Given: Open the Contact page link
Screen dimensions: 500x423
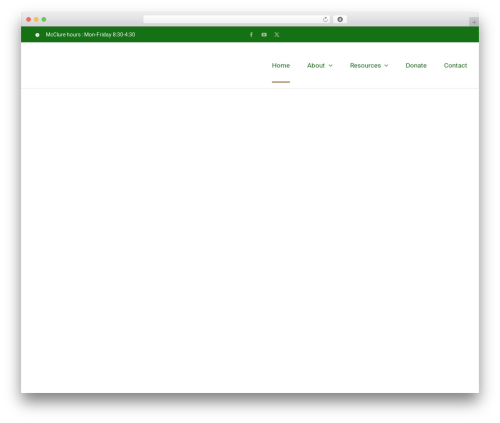Looking at the screenshot, I should pos(455,66).
